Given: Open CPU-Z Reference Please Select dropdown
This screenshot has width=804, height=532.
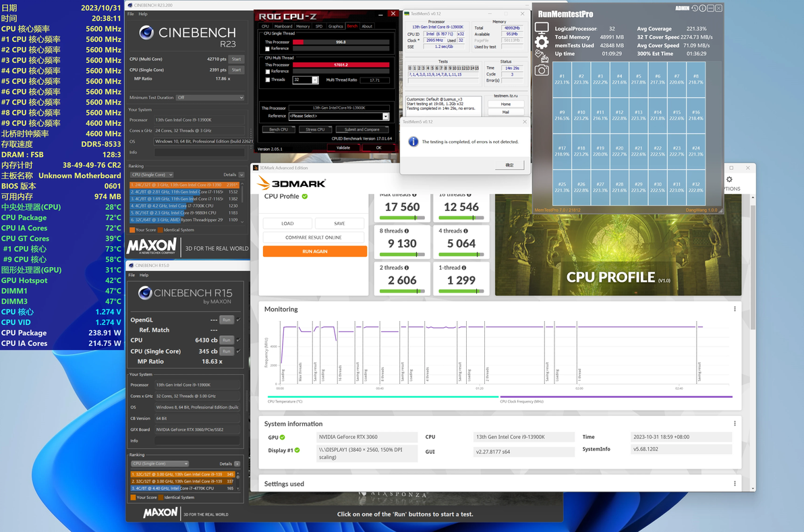Looking at the screenshot, I should [339, 117].
